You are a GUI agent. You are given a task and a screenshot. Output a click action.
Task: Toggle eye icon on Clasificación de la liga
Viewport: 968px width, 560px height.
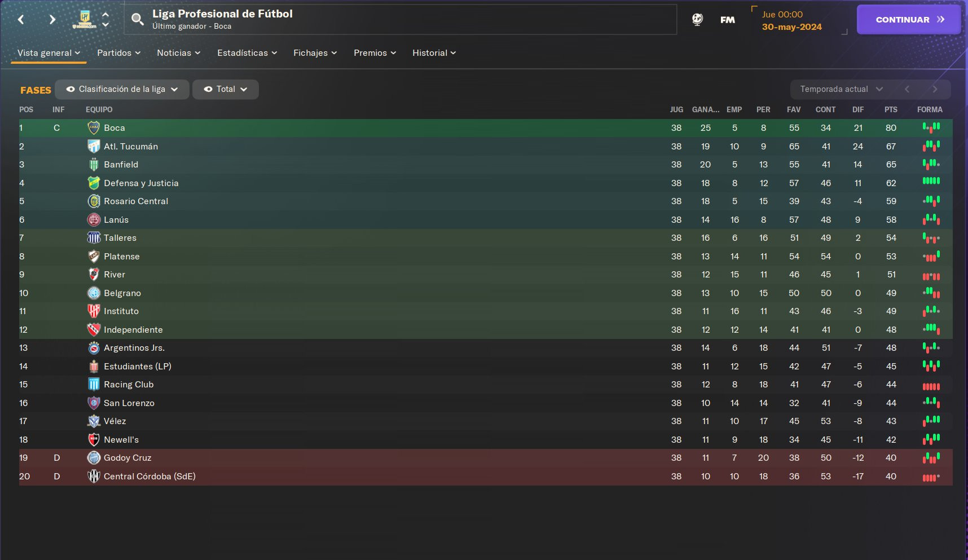[x=71, y=89]
